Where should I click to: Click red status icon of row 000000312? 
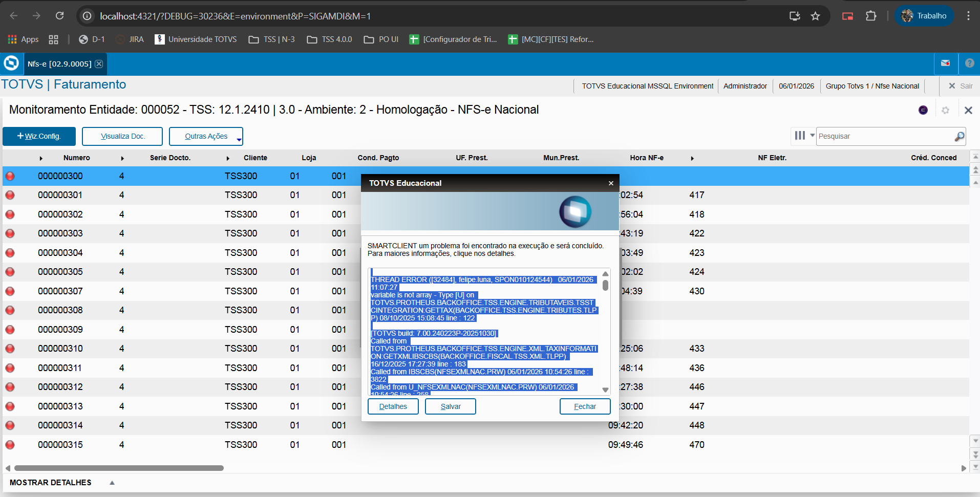(10, 387)
